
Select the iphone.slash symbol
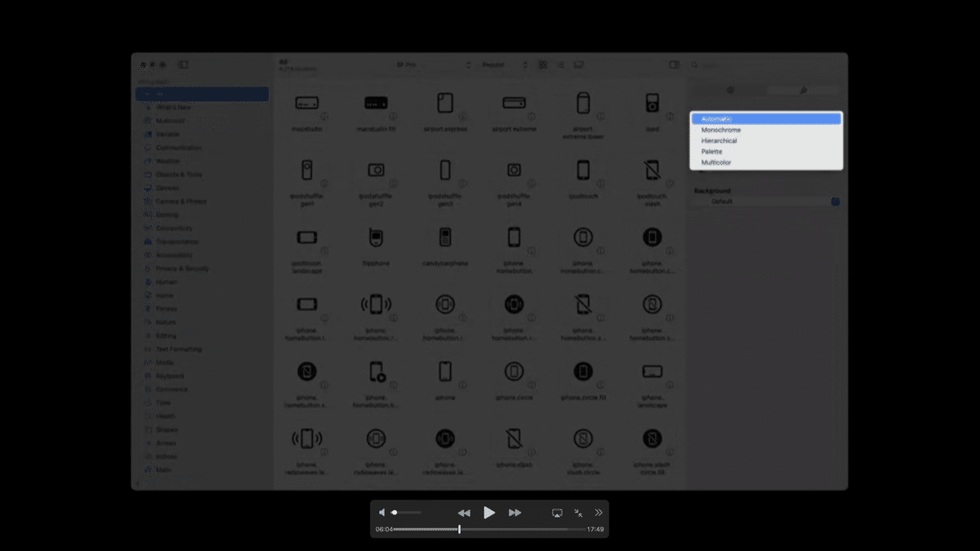click(x=514, y=438)
